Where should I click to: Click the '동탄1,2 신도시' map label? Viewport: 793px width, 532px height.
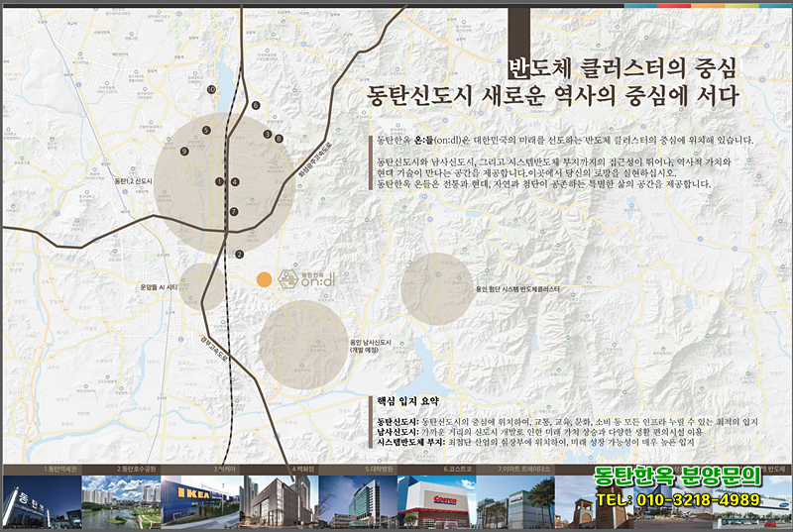[x=134, y=181]
